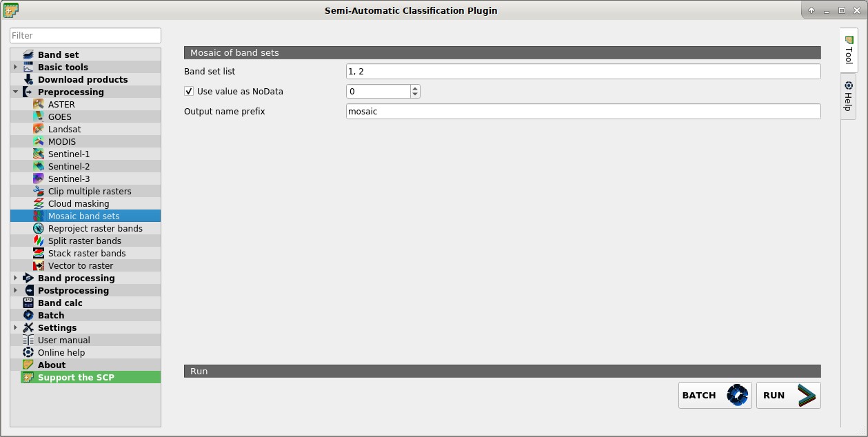Expand the Settings tree node

[15, 327]
